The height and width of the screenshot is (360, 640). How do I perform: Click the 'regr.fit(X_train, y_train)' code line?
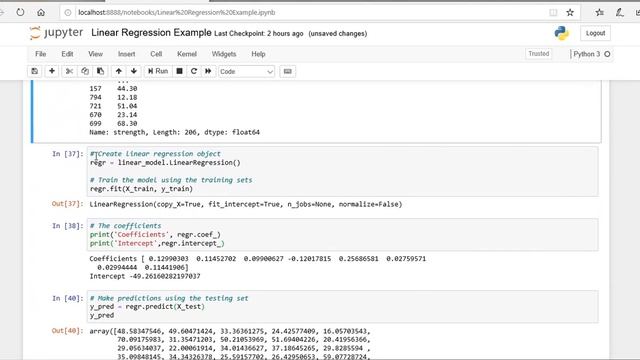point(141,189)
